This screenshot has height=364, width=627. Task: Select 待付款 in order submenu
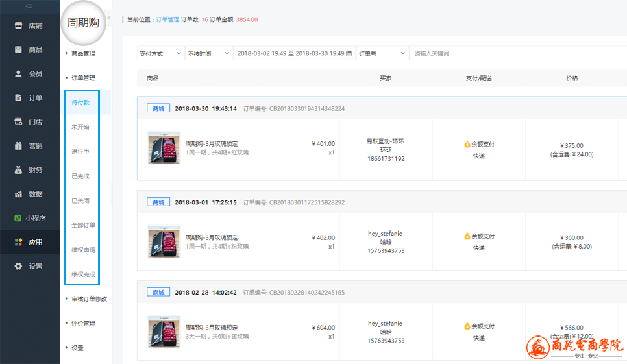pos(80,103)
